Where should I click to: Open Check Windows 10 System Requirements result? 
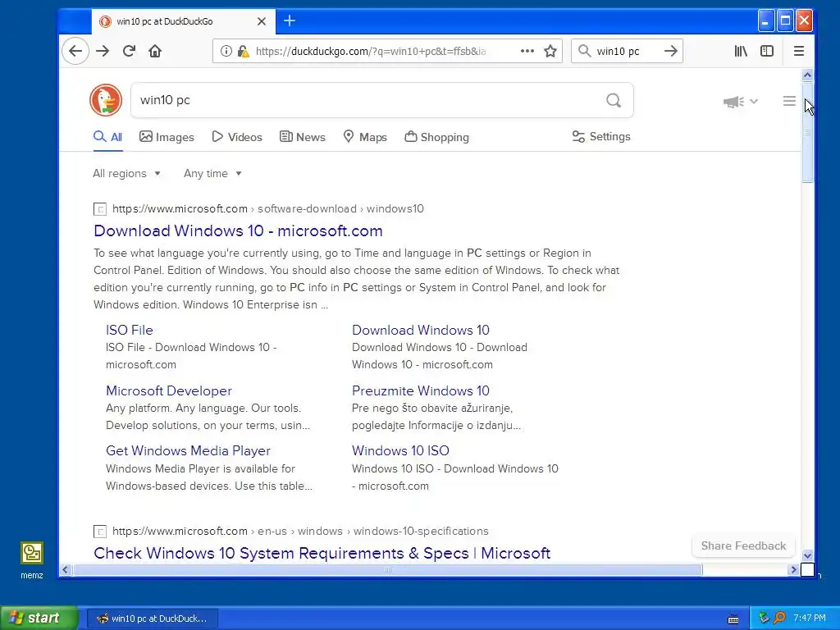click(322, 553)
